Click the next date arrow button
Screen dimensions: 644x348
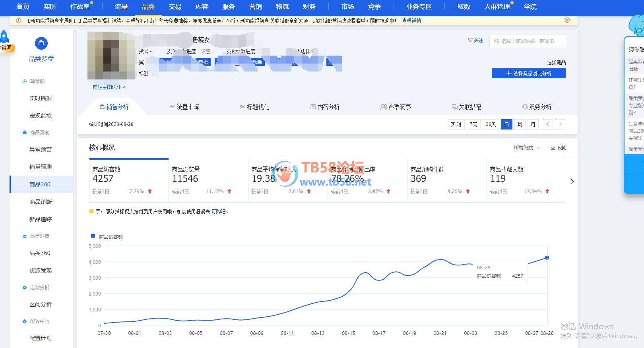tap(561, 124)
